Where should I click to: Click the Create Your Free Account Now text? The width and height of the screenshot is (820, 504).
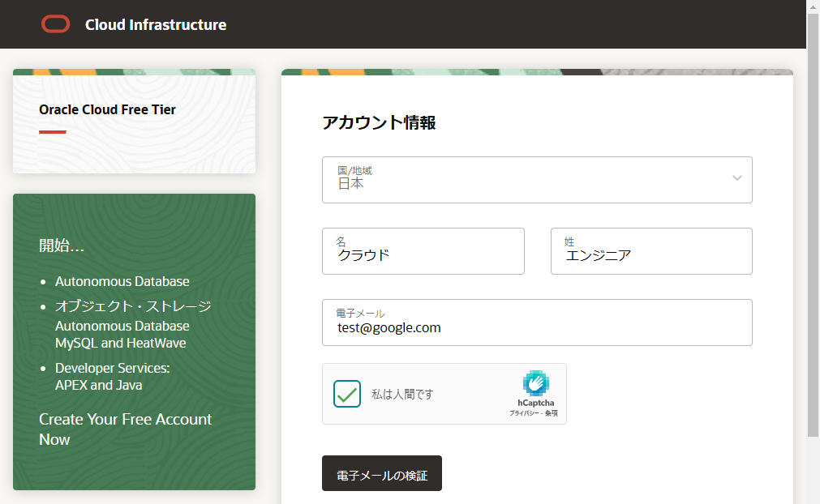click(125, 429)
